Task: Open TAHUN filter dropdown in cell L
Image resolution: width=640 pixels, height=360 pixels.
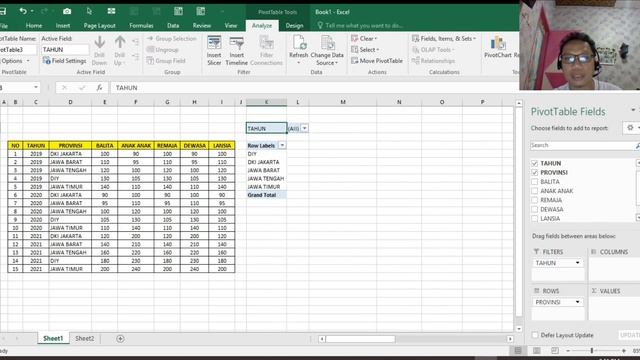Action: (304, 129)
